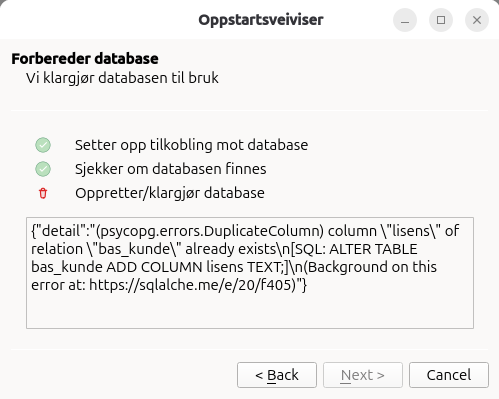Cancel the setup wizard

coord(449,375)
